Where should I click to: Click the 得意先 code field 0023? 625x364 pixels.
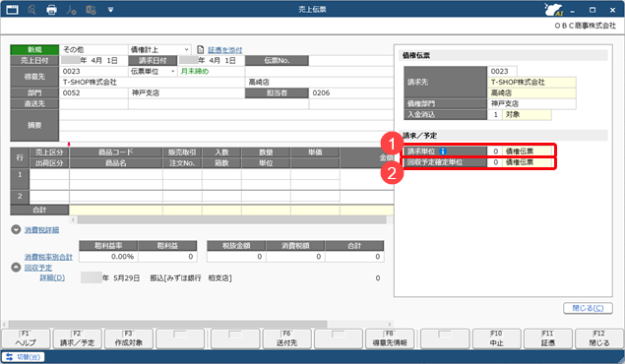click(94, 71)
